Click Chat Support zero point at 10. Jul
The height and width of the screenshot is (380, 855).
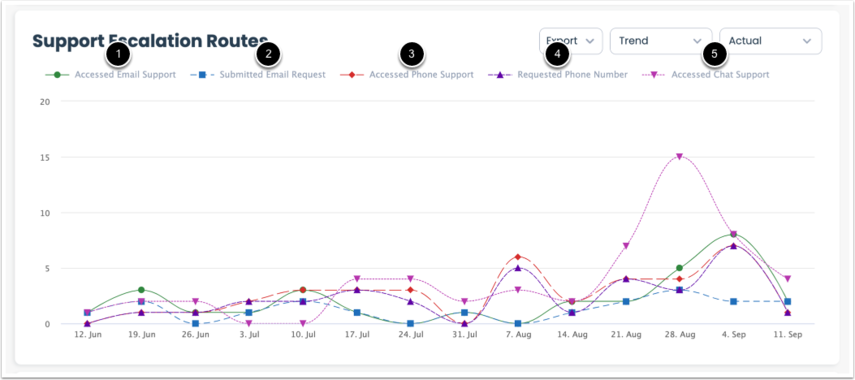tap(303, 323)
